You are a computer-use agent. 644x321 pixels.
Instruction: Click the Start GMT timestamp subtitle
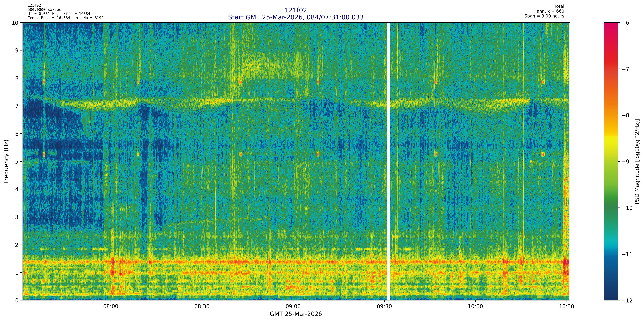coord(296,17)
